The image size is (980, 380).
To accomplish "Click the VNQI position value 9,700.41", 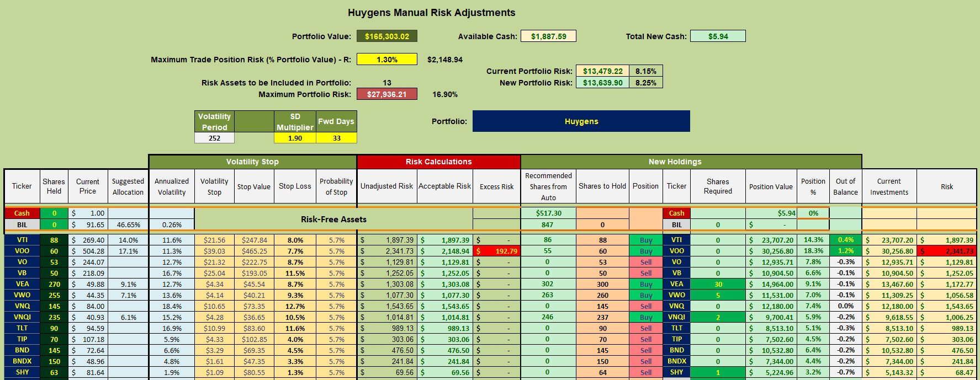I will pyautogui.click(x=771, y=317).
